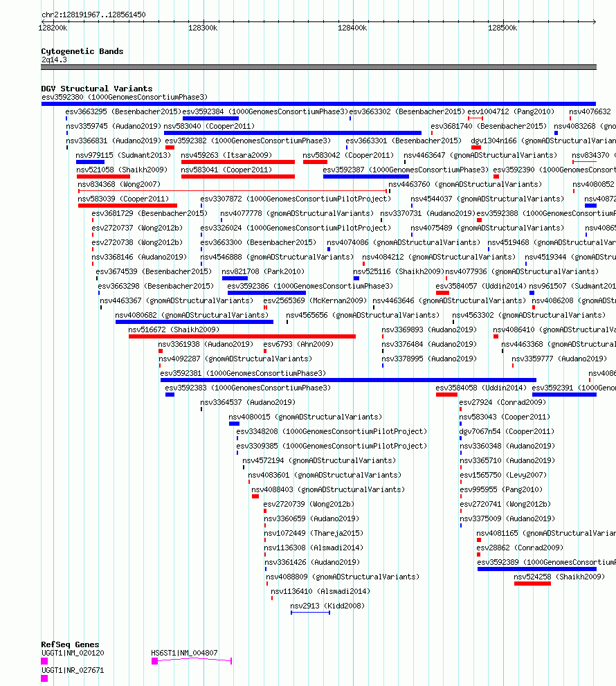Viewport: 616px width, 686px height.
Task: Select nsv583039 (Cooper2011) label
Action: click(123, 199)
